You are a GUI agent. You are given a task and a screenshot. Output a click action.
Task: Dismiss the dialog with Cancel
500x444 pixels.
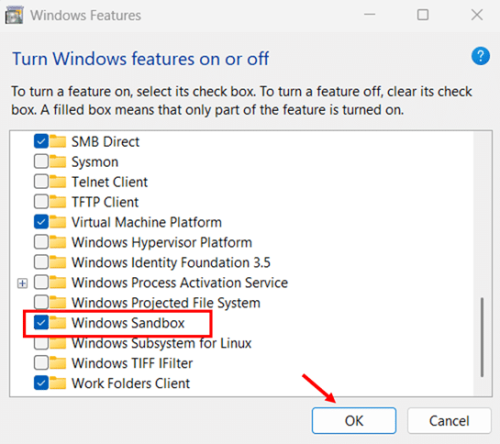tap(449, 420)
